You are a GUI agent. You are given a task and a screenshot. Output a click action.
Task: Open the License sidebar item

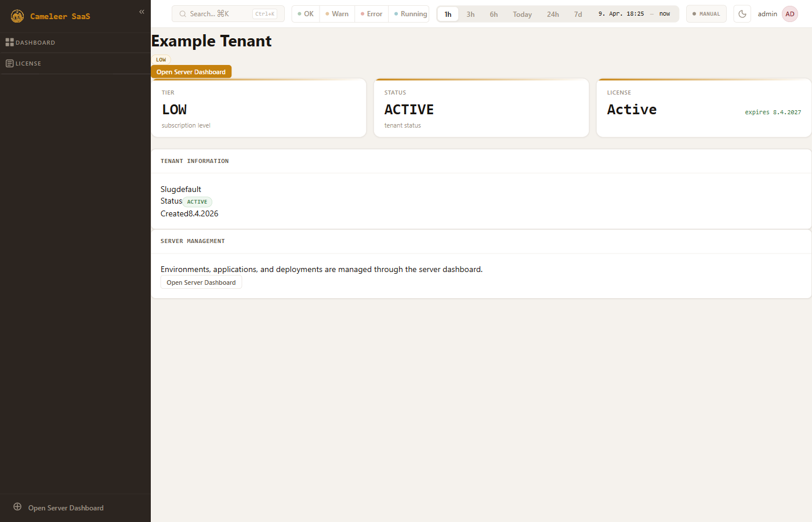tap(28, 64)
